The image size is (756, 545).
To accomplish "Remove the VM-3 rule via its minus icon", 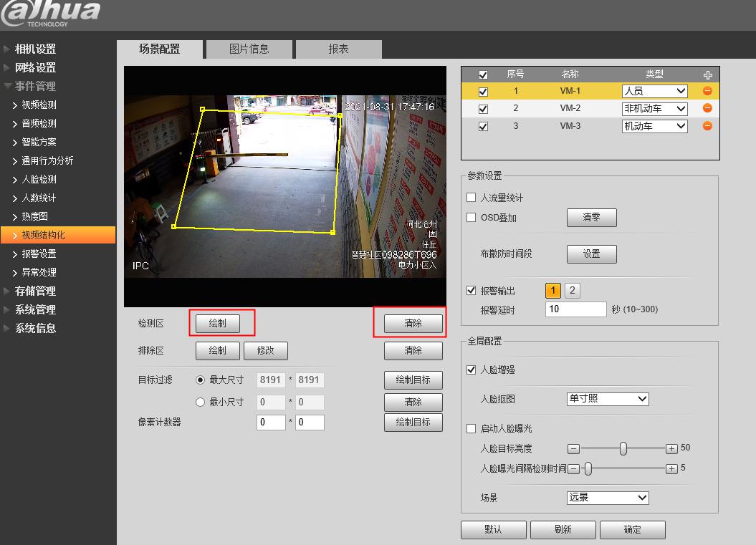I will click(707, 126).
